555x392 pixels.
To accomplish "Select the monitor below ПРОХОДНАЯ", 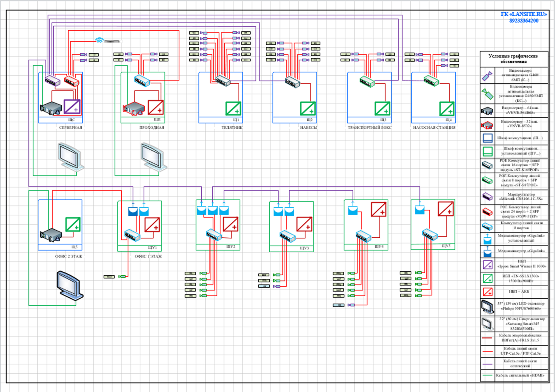I will tap(154, 157).
